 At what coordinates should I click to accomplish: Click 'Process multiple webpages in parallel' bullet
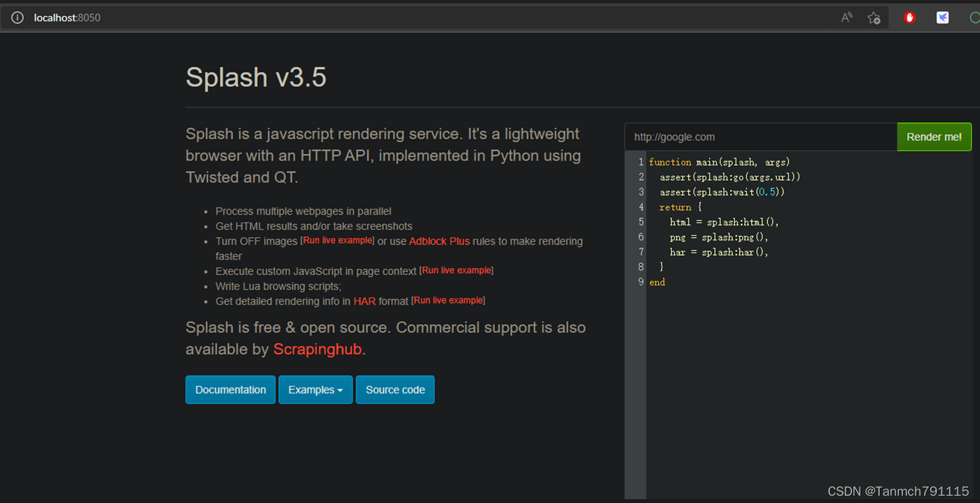(304, 211)
